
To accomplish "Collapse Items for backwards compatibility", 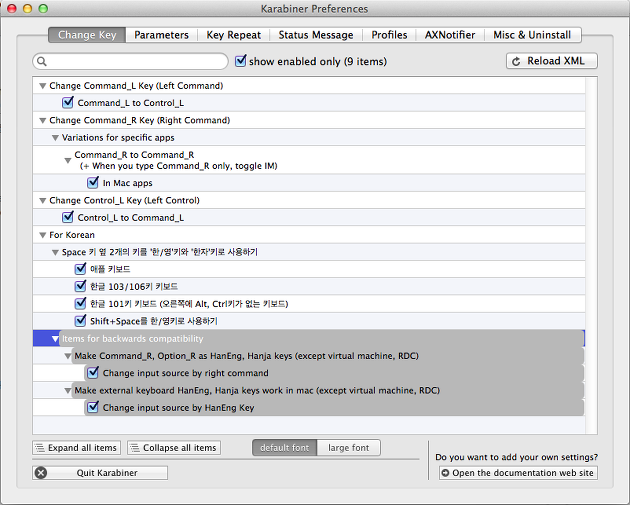I will click(x=55, y=339).
